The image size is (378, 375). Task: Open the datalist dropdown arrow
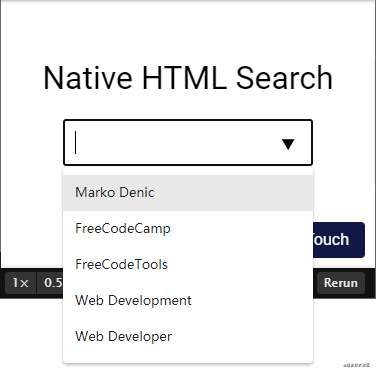coord(288,144)
